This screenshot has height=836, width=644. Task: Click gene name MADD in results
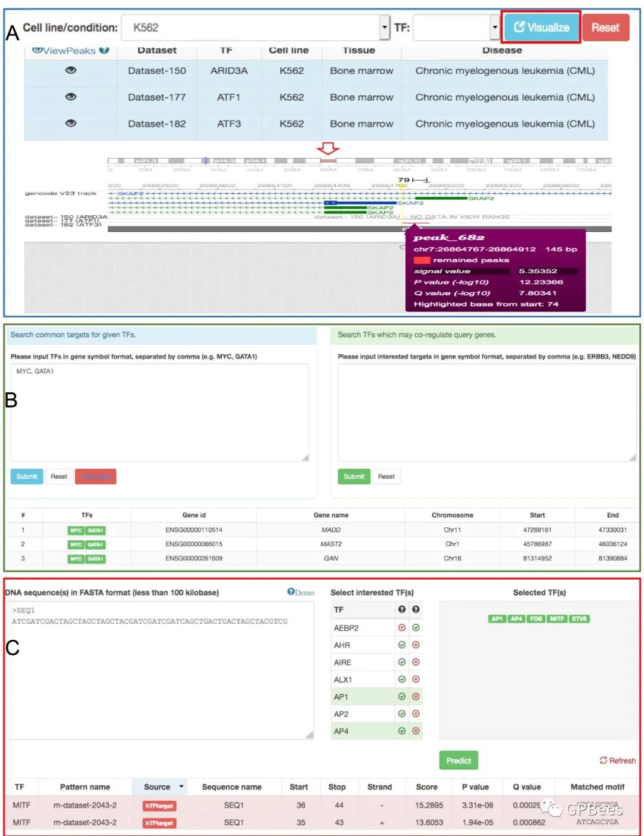331,530
